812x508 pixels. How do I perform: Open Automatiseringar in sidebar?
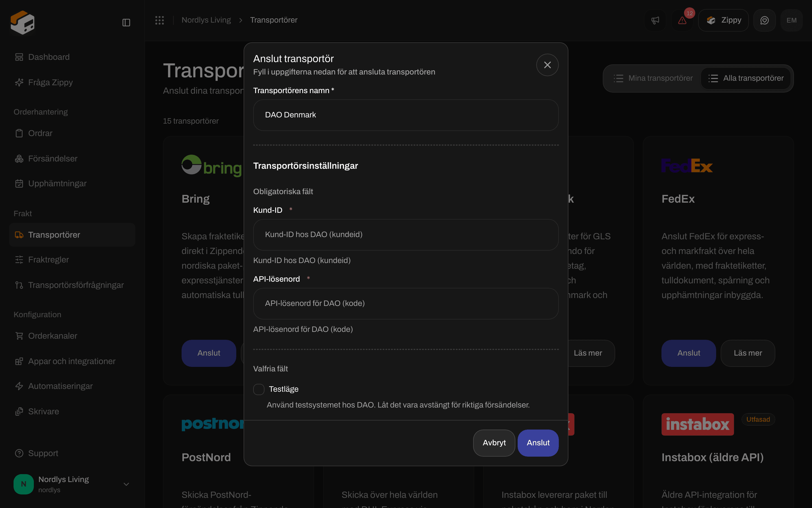coord(72,386)
